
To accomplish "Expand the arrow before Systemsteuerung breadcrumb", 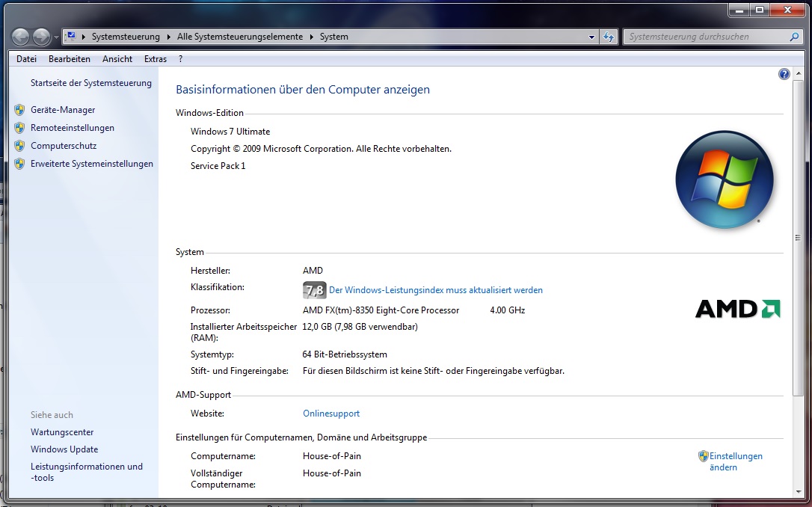I will (x=84, y=37).
